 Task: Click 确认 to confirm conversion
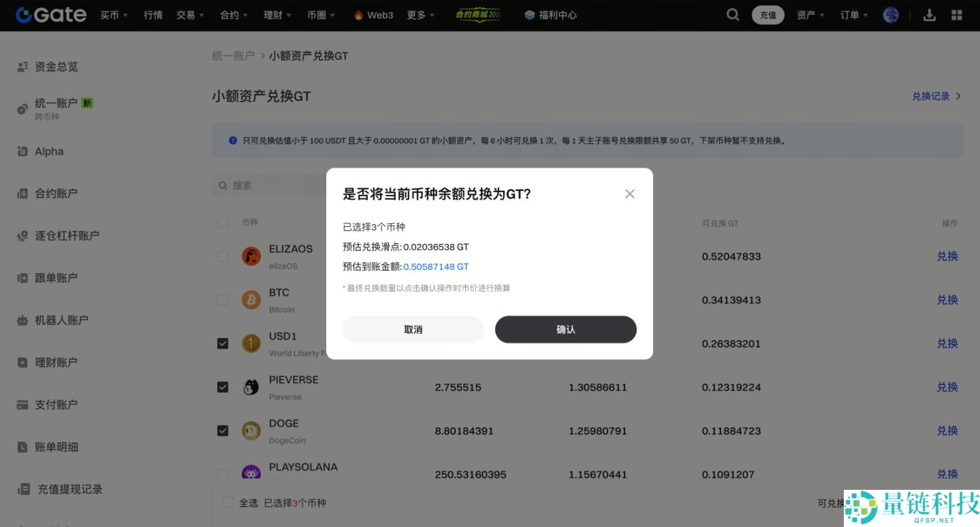point(566,329)
